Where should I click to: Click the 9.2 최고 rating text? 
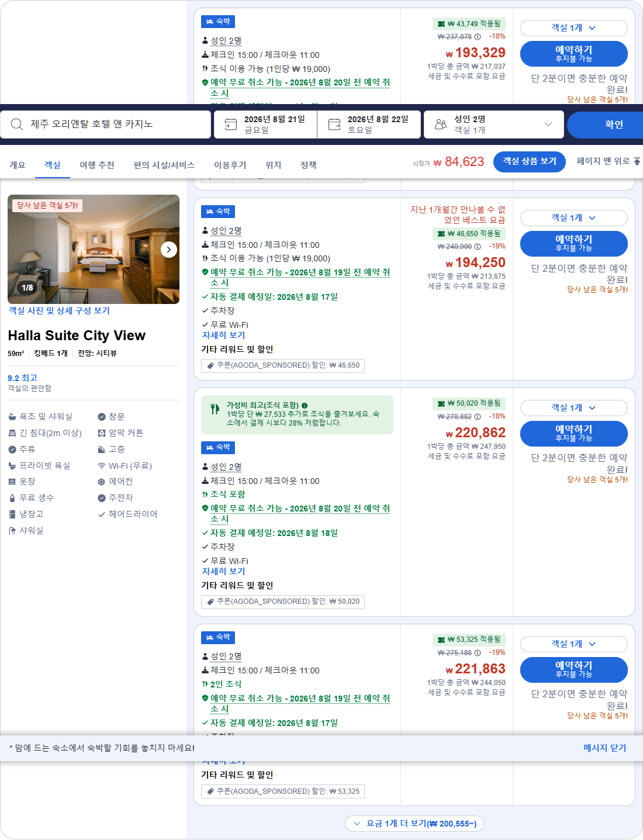pyautogui.click(x=22, y=378)
